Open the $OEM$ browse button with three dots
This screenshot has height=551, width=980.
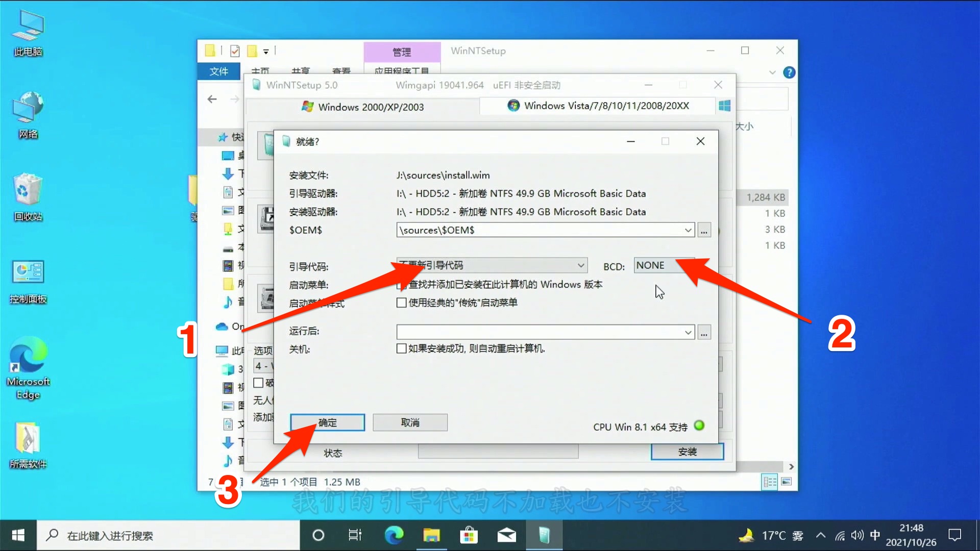(704, 230)
